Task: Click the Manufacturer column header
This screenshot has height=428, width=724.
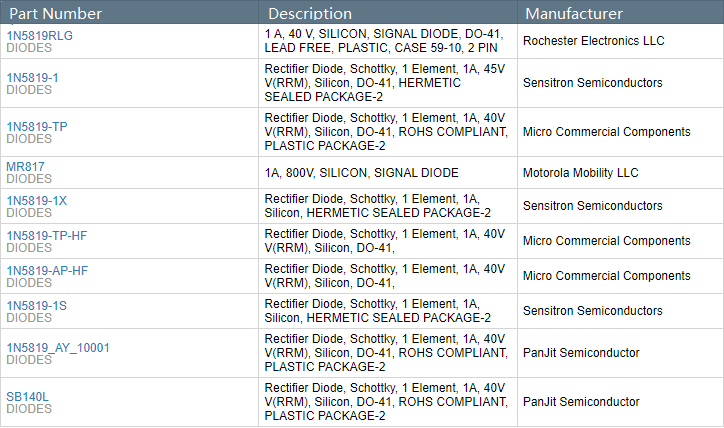Action: [574, 13]
